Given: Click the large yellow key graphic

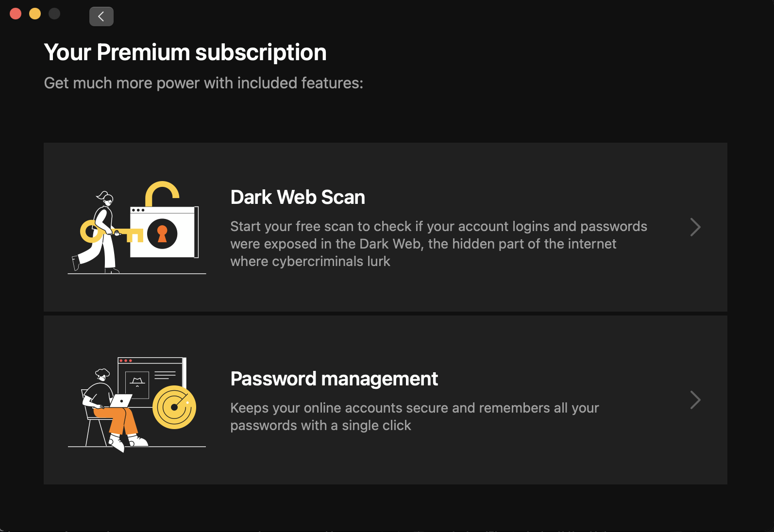Looking at the screenshot, I should click(x=112, y=232).
